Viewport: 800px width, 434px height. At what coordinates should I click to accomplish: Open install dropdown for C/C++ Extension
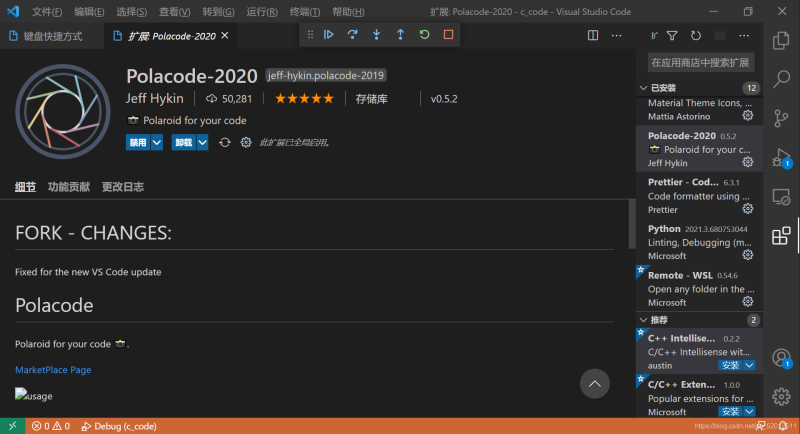coord(749,412)
